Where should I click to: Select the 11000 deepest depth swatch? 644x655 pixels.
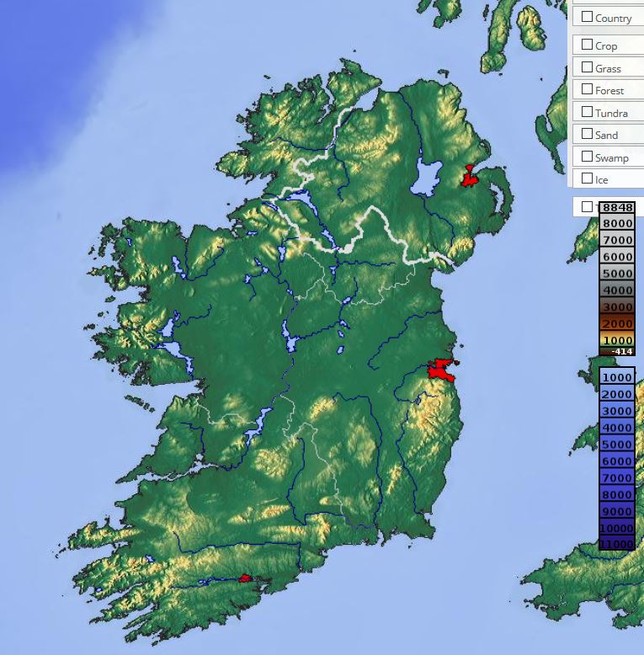click(617, 545)
